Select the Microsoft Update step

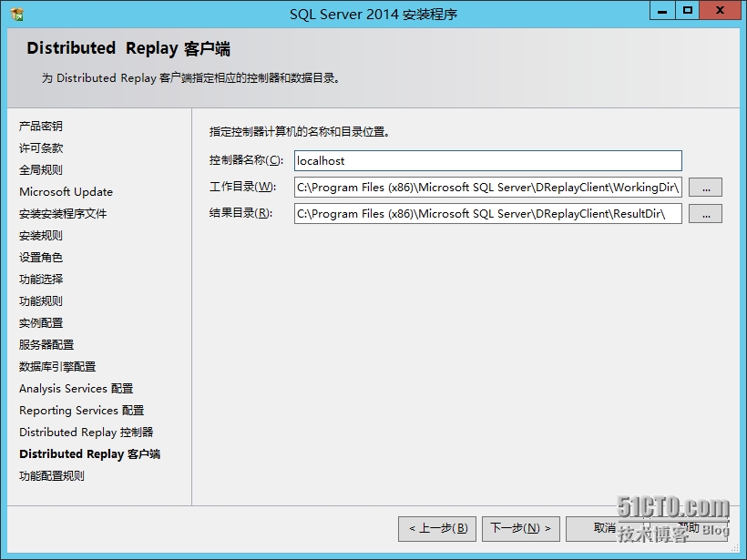point(67,192)
